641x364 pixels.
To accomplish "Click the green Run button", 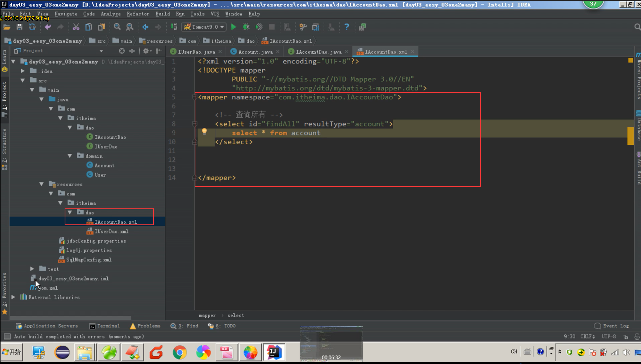I will [233, 27].
